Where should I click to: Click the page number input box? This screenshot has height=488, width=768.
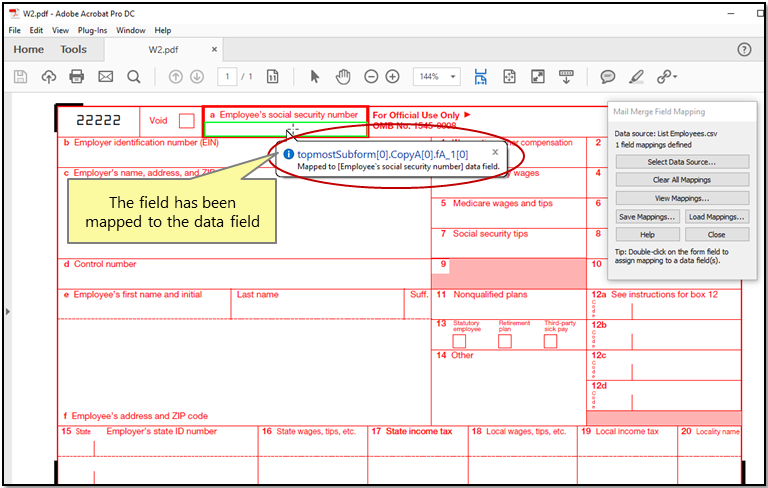point(228,77)
